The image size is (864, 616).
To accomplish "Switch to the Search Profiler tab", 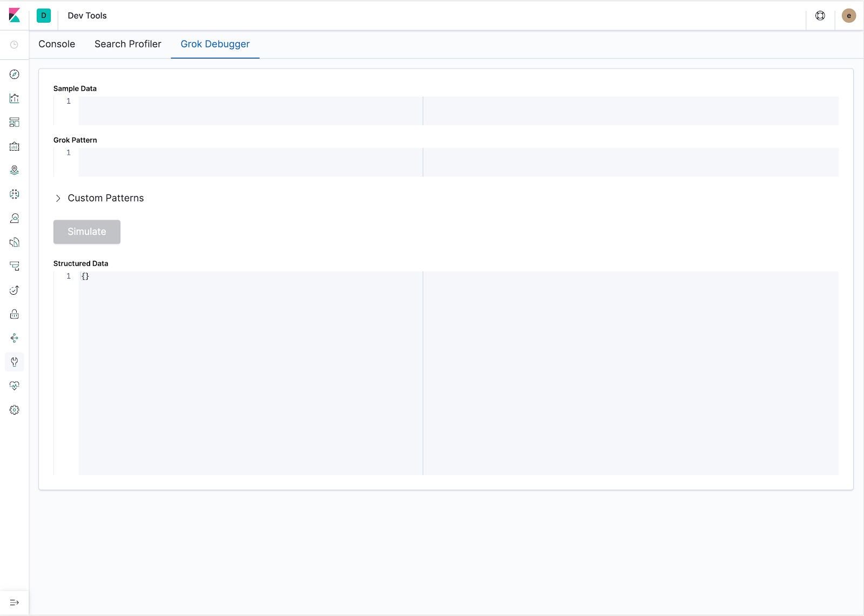I will click(128, 44).
